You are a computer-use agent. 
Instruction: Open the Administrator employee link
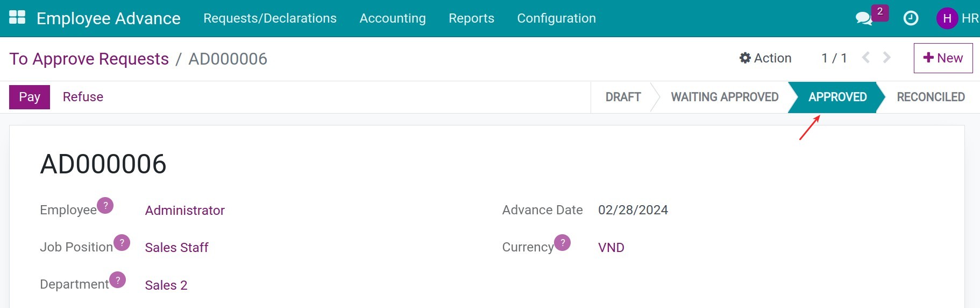[x=184, y=211]
